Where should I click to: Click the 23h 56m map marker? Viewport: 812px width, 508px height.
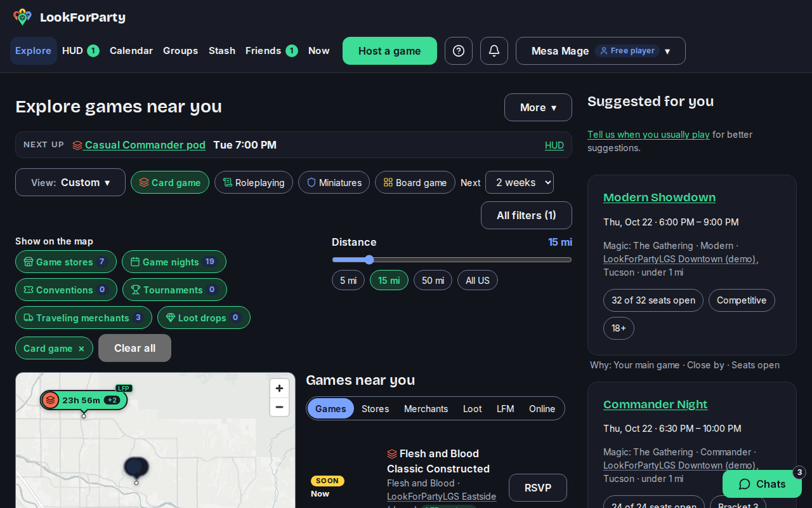click(x=84, y=400)
